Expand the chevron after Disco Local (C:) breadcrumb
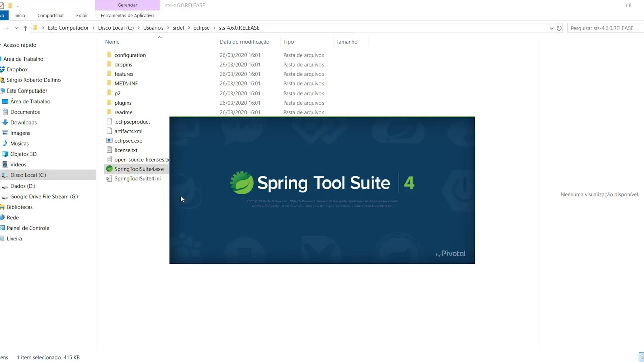The height and width of the screenshot is (362, 644). click(139, 28)
